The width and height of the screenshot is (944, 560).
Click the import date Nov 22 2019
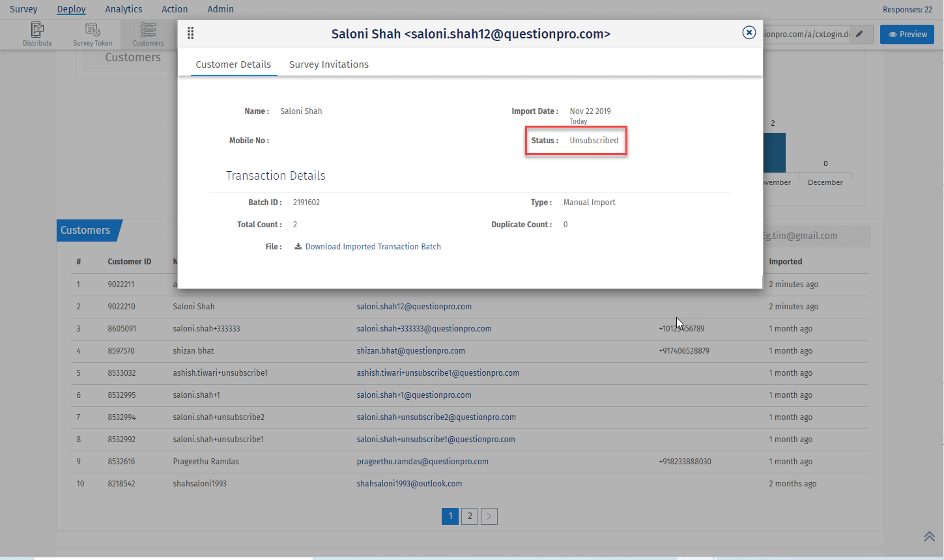[x=590, y=111]
